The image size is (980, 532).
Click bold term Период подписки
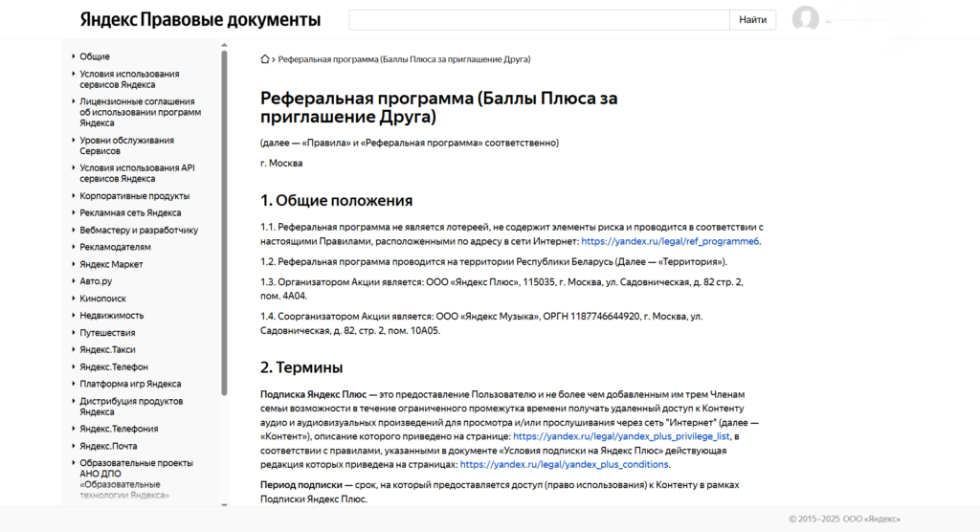(301, 485)
